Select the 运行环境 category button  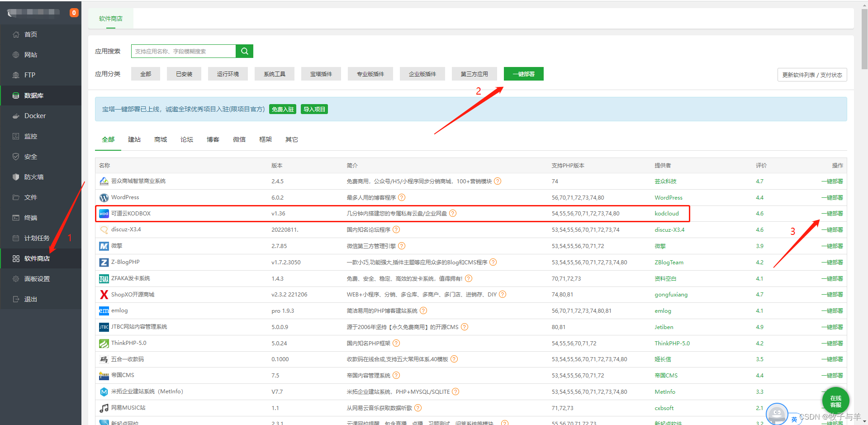(x=228, y=74)
